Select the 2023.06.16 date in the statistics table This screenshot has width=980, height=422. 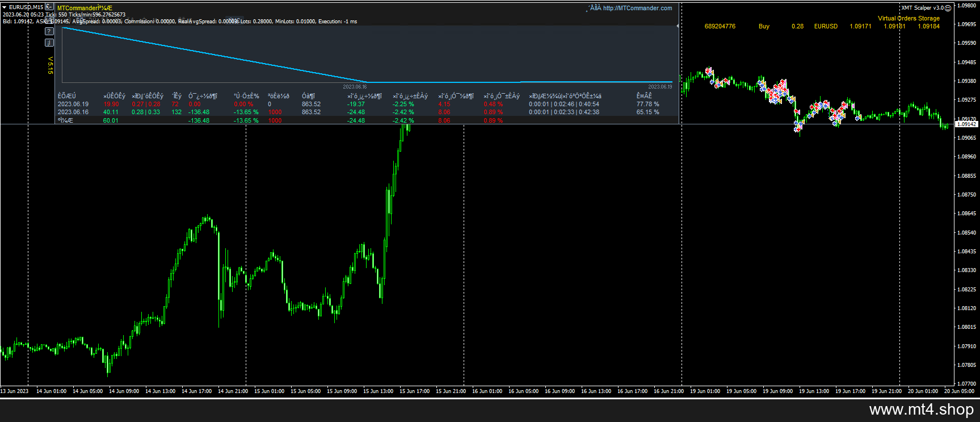(73, 112)
